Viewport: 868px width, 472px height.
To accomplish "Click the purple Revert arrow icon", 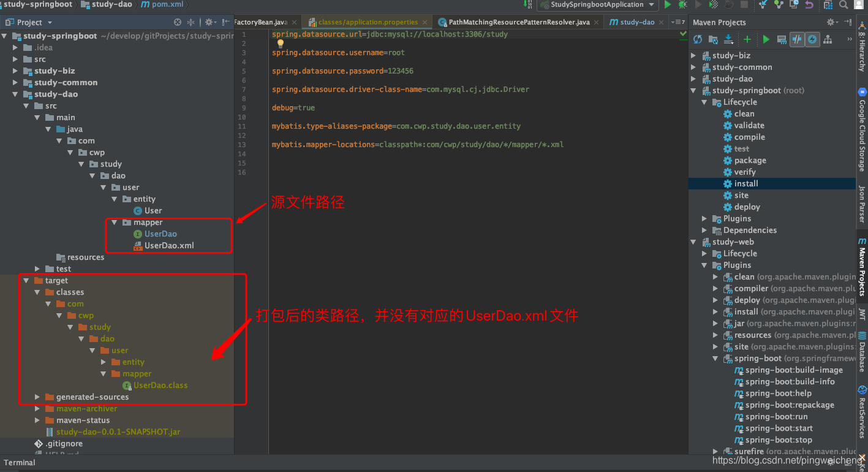I will click(x=809, y=4).
